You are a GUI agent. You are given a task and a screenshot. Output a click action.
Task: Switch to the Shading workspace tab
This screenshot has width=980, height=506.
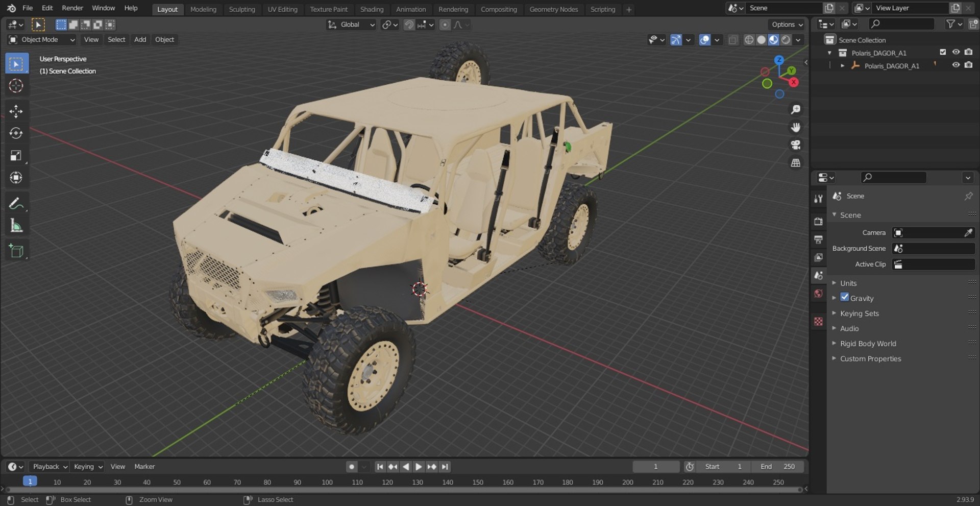372,9
